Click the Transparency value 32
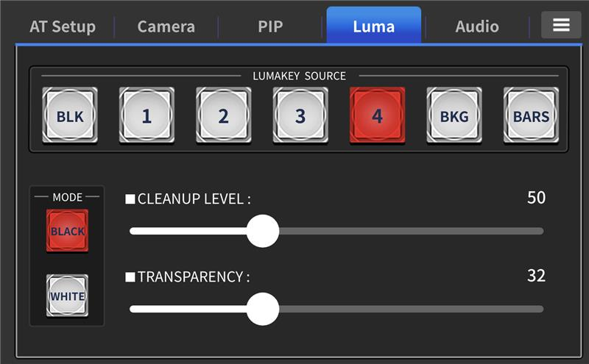Viewport: 589px width, 364px height. (x=536, y=276)
